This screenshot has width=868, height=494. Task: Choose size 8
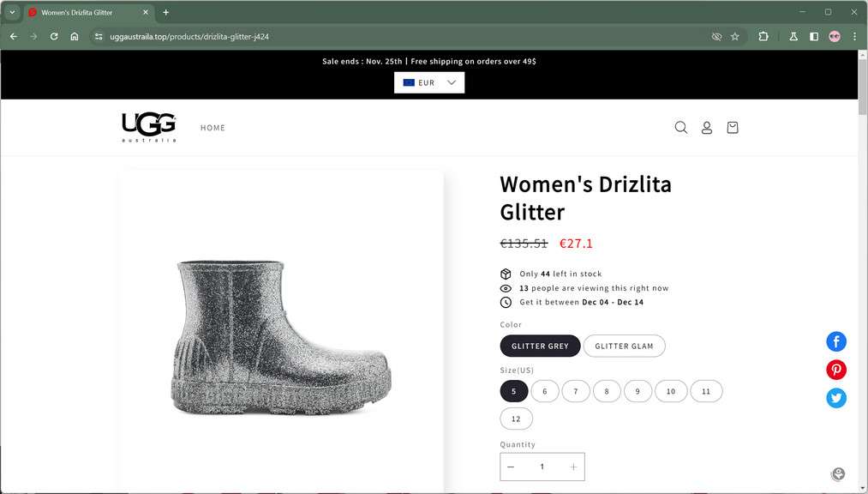coord(607,392)
